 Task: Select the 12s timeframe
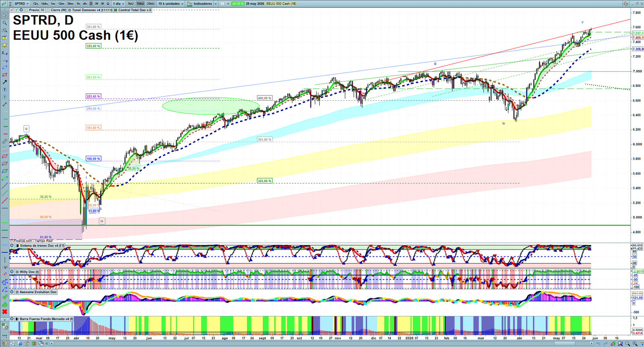tap(35, 4)
